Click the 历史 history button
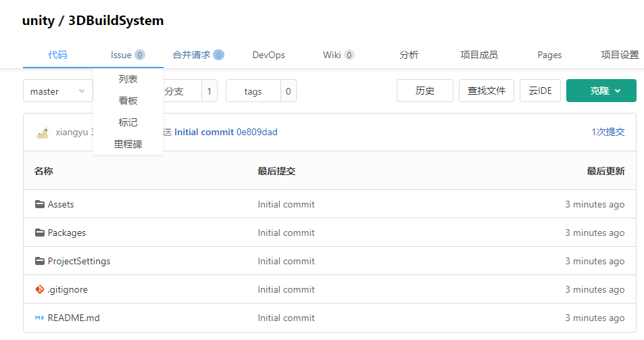This screenshot has height=340, width=644. click(x=424, y=91)
